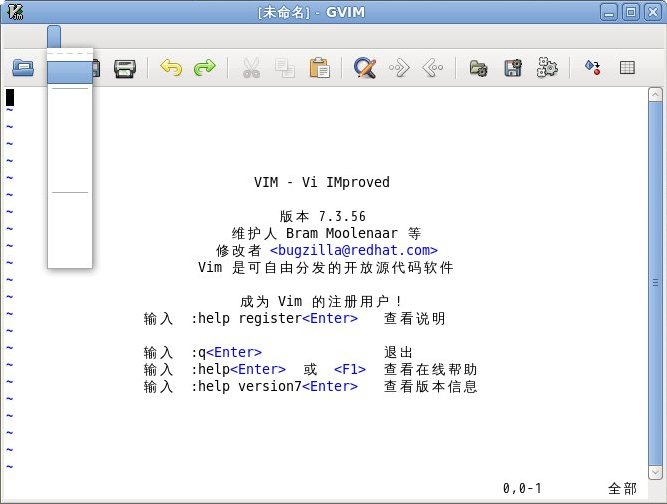
Task: Paste using the clipboard icon
Action: (x=319, y=68)
